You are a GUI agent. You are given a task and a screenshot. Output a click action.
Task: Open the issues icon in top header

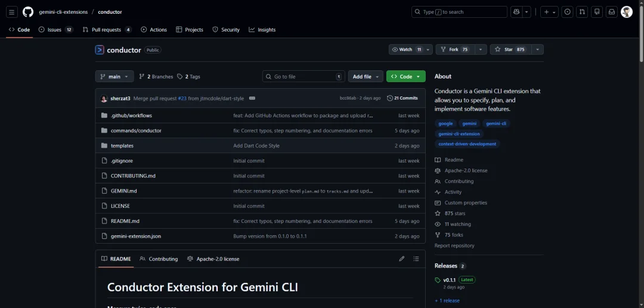568,12
